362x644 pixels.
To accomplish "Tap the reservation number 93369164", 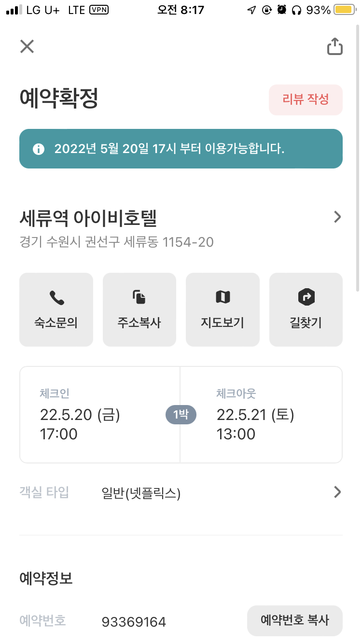I will 134,622.
